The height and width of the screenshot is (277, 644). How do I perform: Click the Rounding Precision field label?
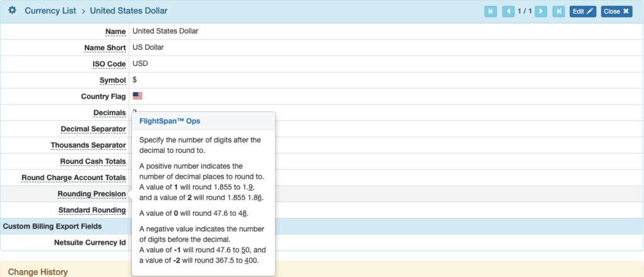tap(91, 194)
